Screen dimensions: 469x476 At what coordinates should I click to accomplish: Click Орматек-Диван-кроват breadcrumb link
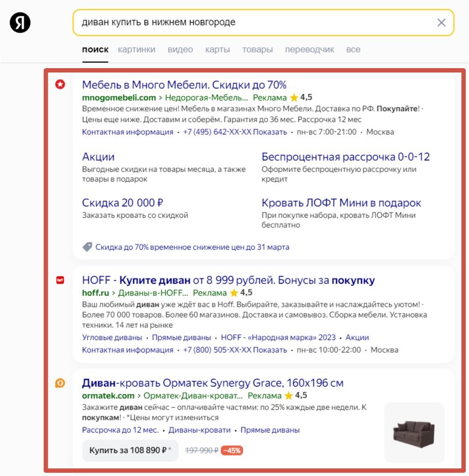193,396
